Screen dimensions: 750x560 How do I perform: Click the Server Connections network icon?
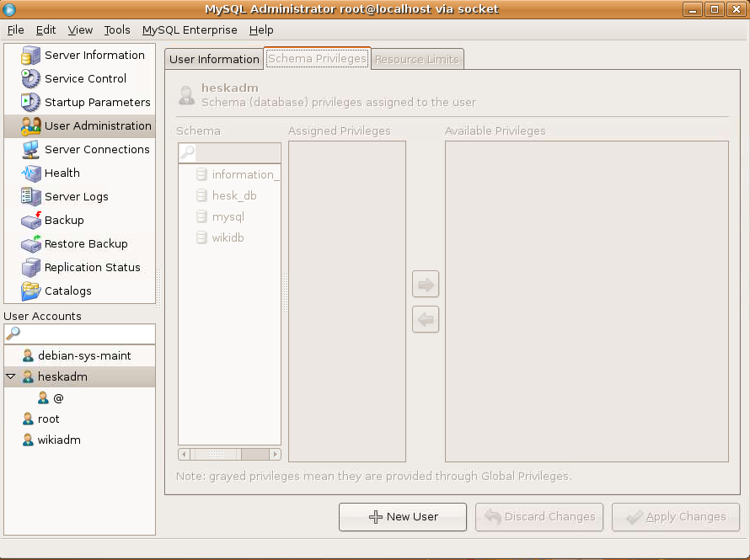tap(30, 150)
